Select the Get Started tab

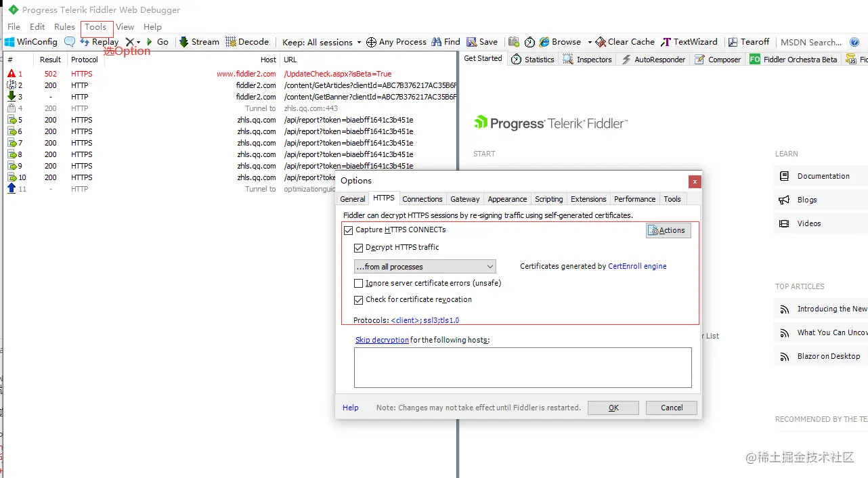click(483, 59)
